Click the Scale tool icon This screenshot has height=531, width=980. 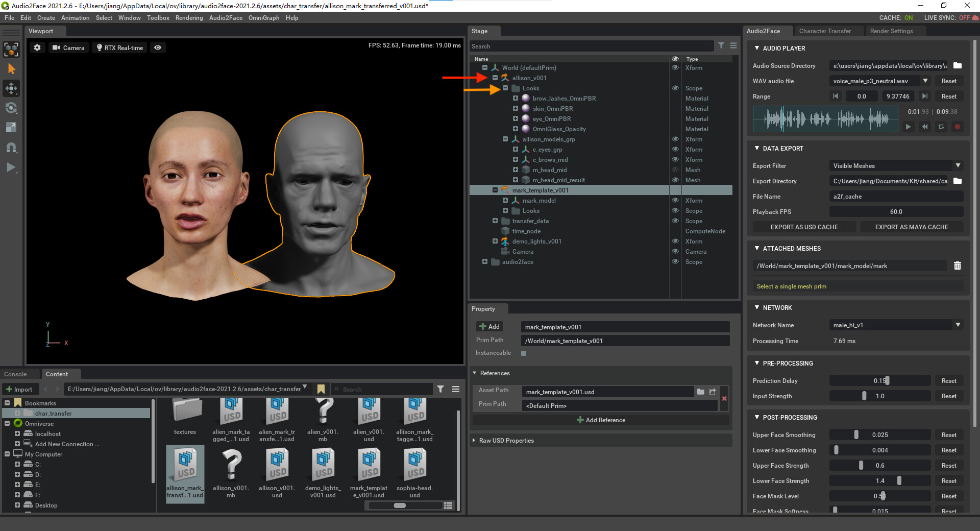[11, 127]
